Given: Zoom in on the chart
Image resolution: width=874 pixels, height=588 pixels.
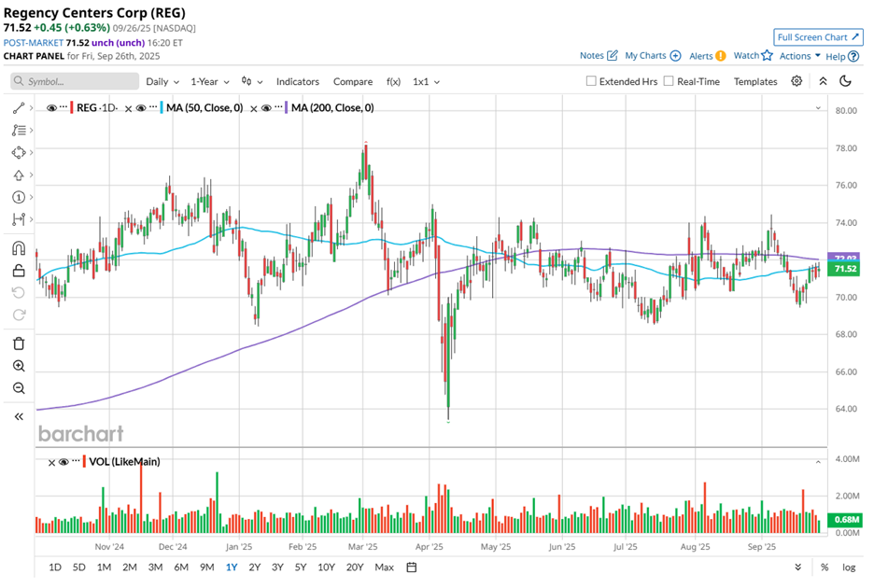Looking at the screenshot, I should (x=19, y=366).
